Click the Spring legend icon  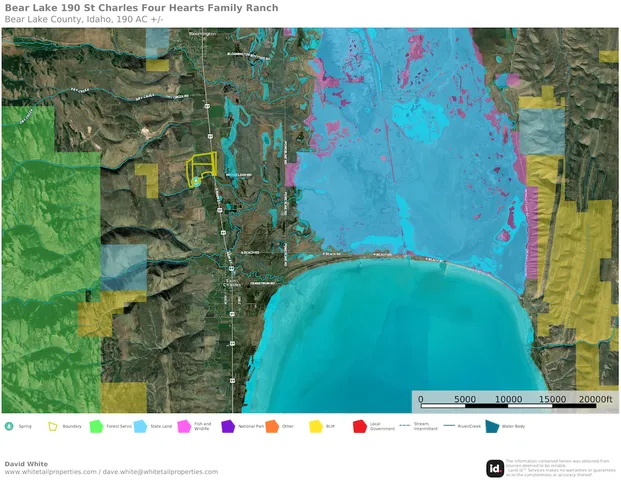9,426
